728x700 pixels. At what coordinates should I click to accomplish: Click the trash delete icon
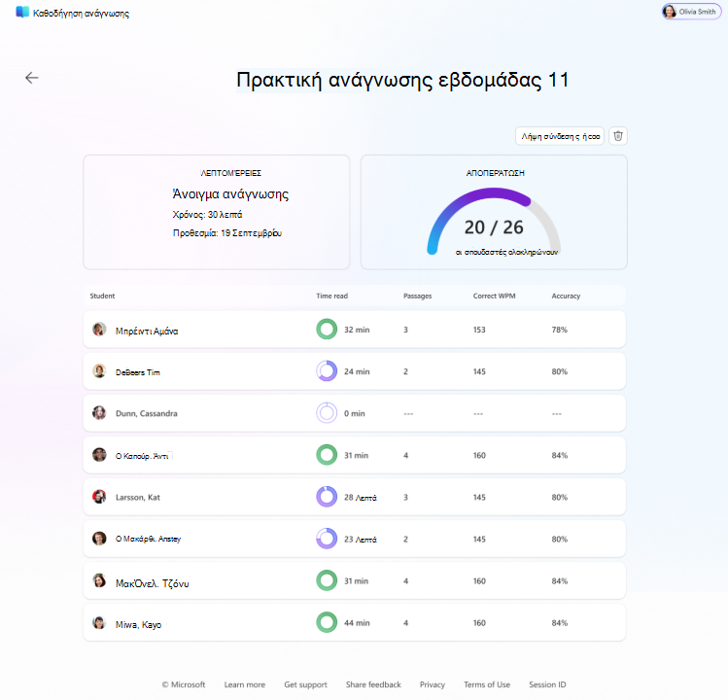[618, 136]
